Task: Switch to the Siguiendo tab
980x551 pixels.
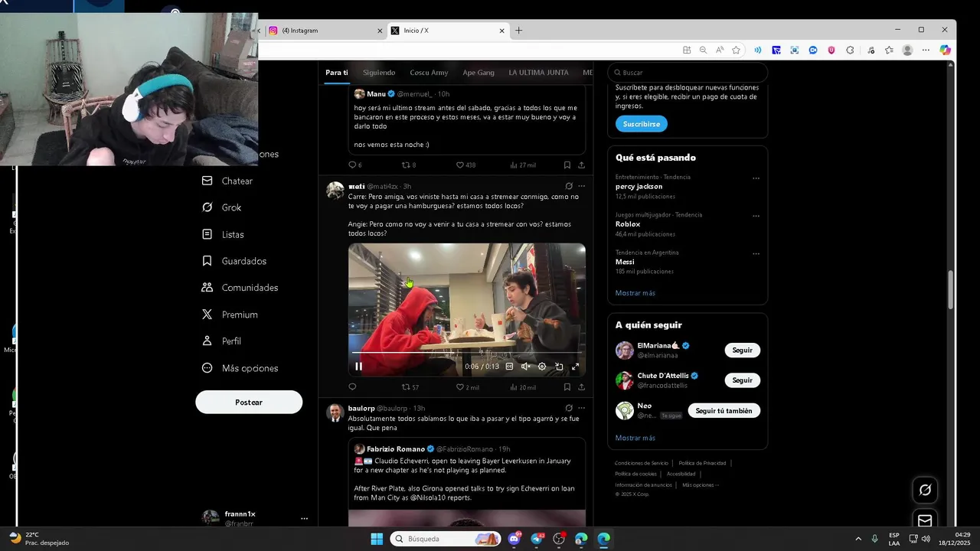Action: [379, 73]
